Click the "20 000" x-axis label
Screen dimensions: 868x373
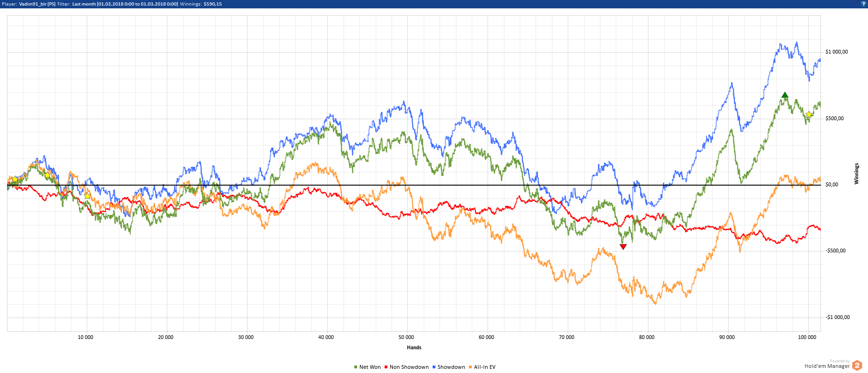[165, 337]
